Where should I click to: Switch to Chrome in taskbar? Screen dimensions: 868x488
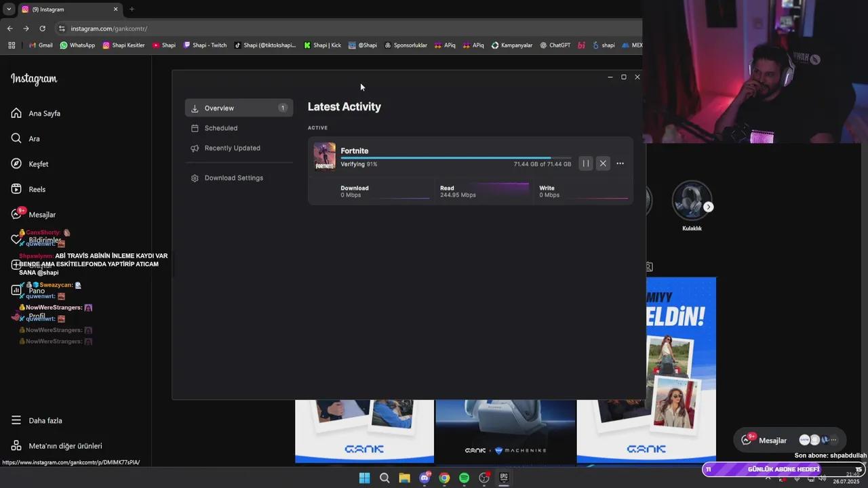(x=444, y=478)
